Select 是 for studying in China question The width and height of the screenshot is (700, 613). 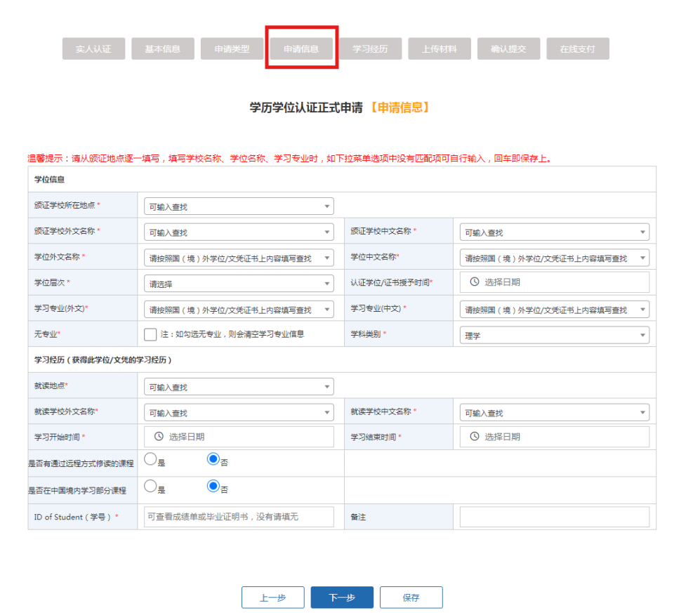[150, 485]
